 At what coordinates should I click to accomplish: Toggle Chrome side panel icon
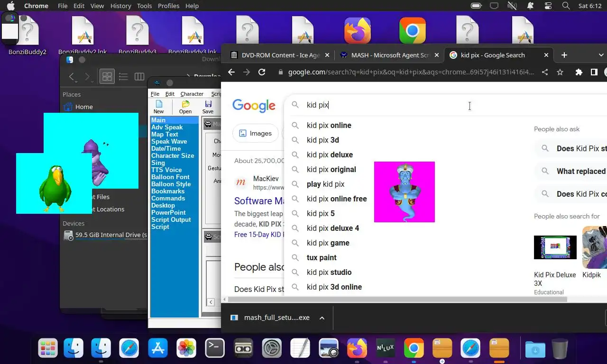click(594, 72)
